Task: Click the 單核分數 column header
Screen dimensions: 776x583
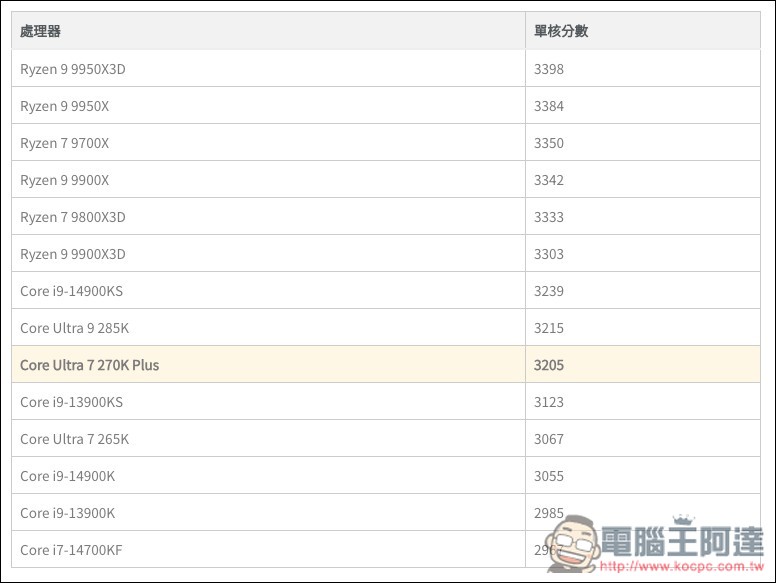Action: [x=561, y=31]
